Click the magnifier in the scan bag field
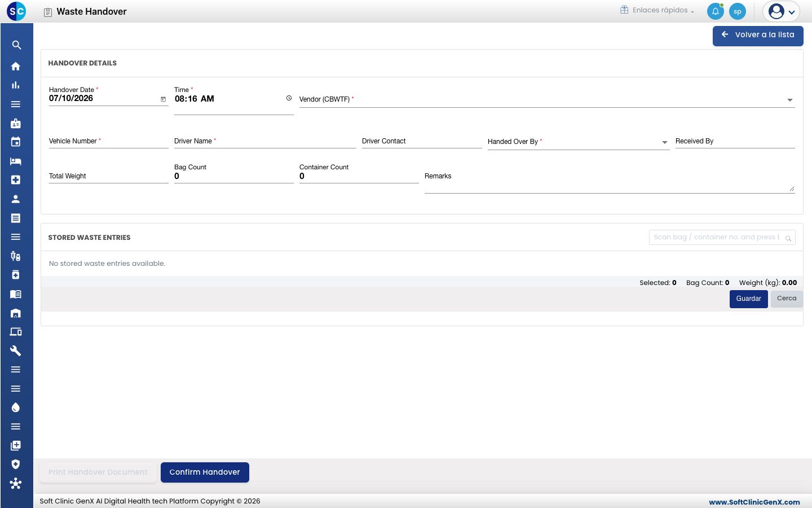This screenshot has width=812, height=508. (x=788, y=238)
